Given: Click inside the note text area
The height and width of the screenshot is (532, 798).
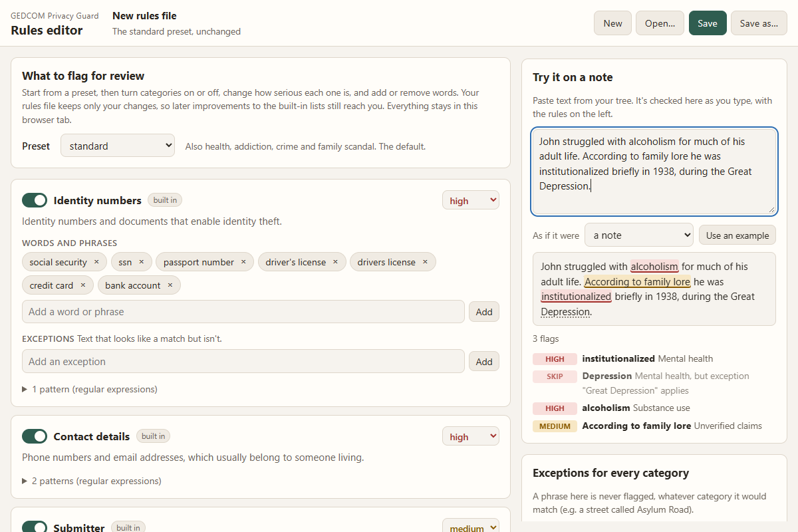Looking at the screenshot, I should pyautogui.click(x=654, y=172).
